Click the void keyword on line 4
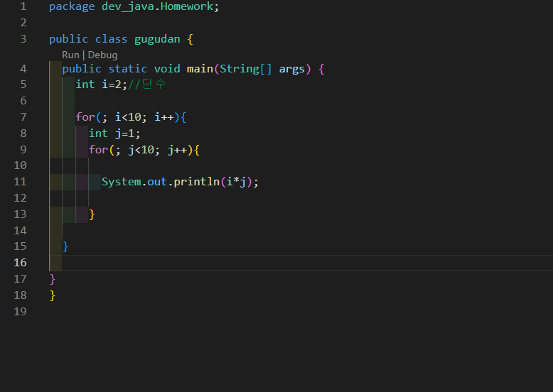 pos(167,69)
